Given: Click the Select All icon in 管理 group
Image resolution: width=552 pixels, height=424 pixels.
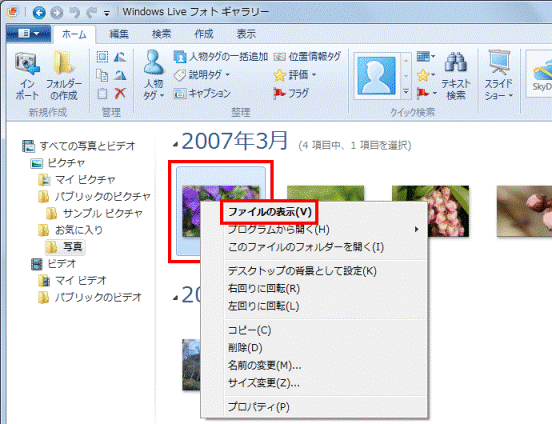Looking at the screenshot, I should click(102, 57).
